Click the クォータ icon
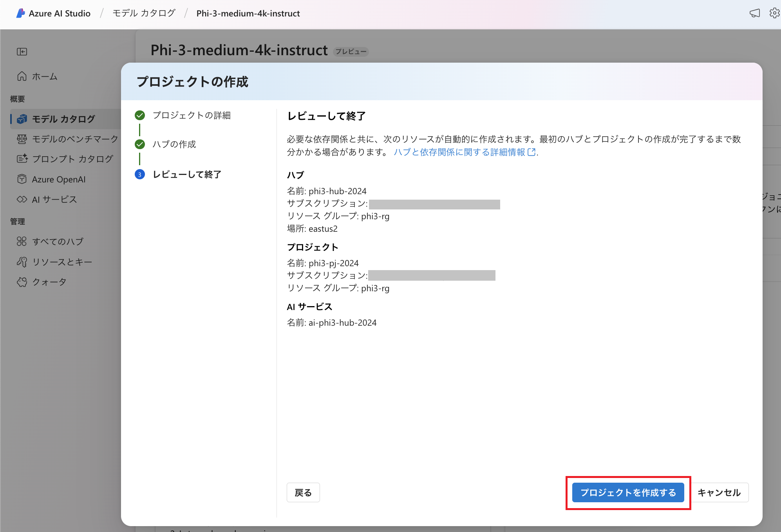The height and width of the screenshot is (532, 781). (x=22, y=282)
